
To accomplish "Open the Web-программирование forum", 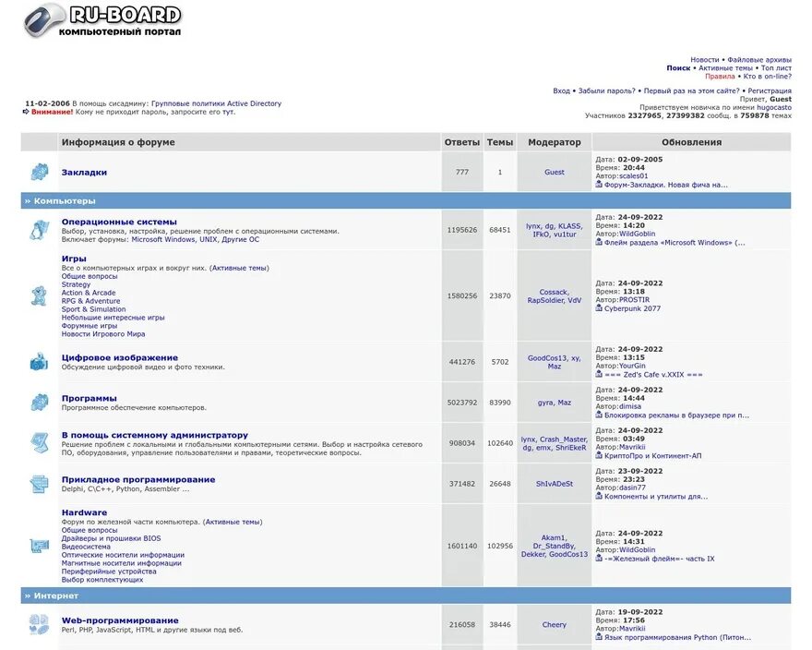I will [120, 620].
